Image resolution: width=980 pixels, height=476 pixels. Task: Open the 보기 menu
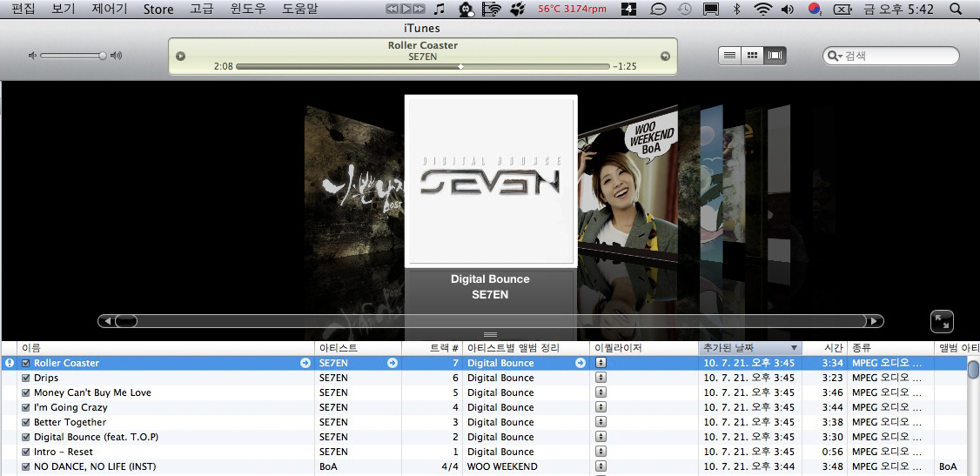tap(64, 9)
